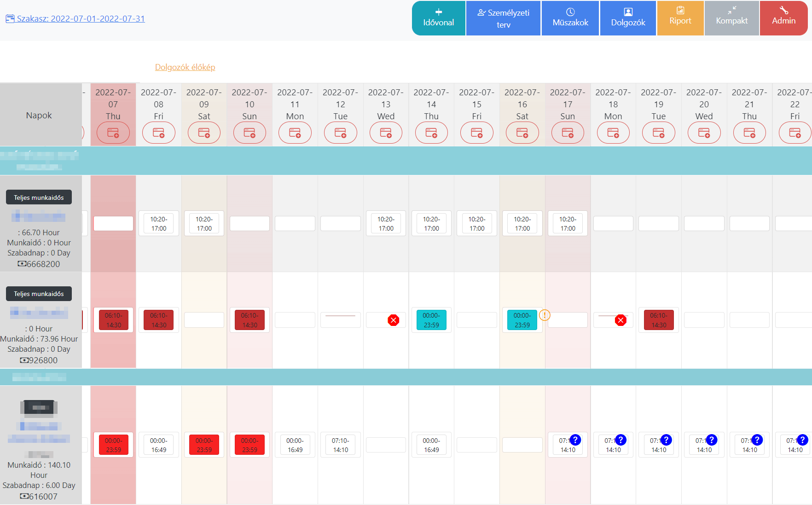
Task: Open the Admin menu
Action: (783, 18)
